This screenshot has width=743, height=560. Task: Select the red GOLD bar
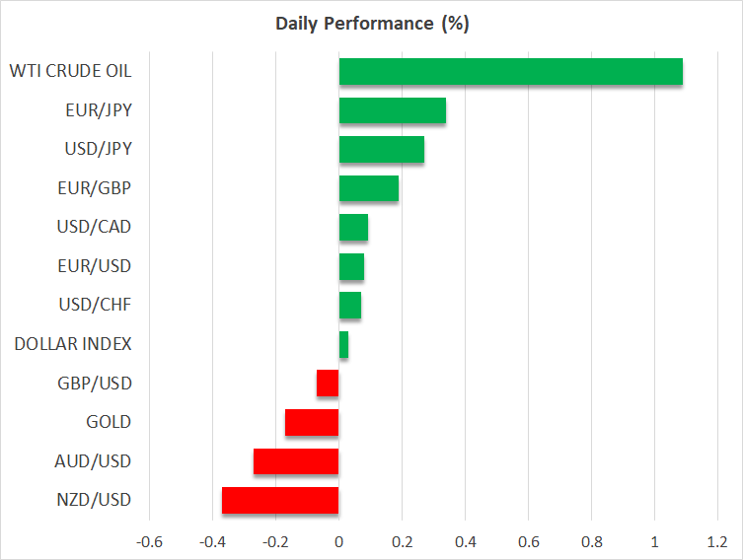(312, 422)
